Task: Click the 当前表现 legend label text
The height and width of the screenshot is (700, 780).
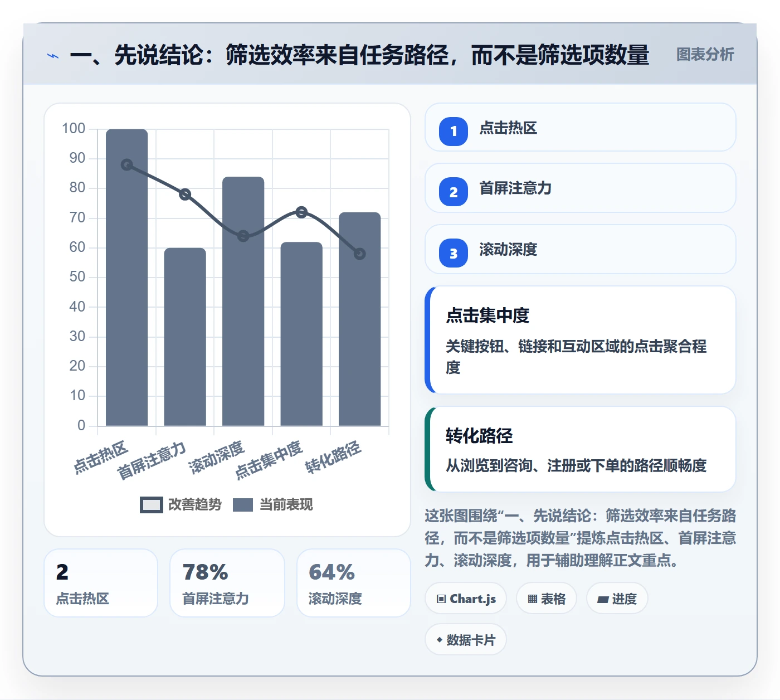Action: tap(286, 505)
